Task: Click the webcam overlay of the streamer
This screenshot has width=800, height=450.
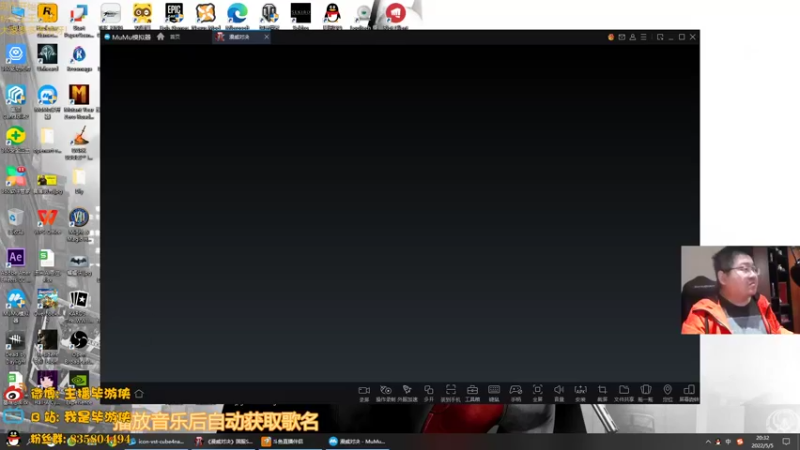Action: [x=740, y=290]
